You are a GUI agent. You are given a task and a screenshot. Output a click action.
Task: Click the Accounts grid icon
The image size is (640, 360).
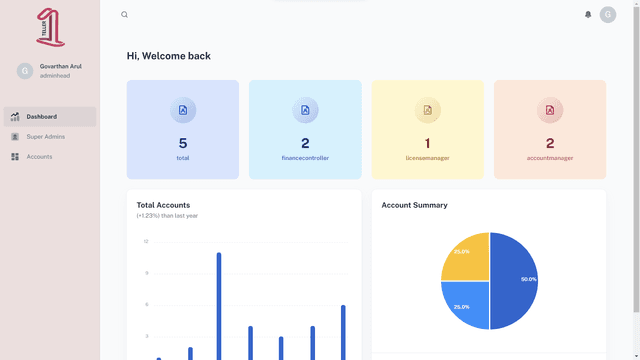15,157
